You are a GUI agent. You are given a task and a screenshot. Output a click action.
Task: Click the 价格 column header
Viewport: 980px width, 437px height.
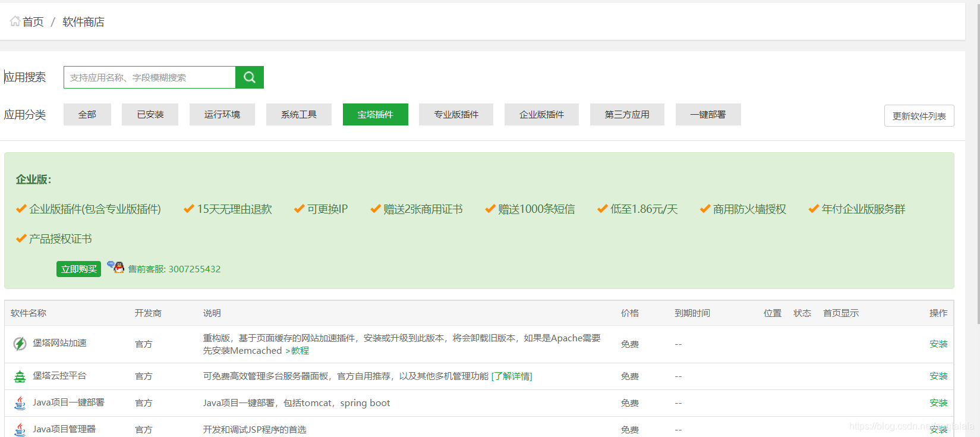(630, 313)
